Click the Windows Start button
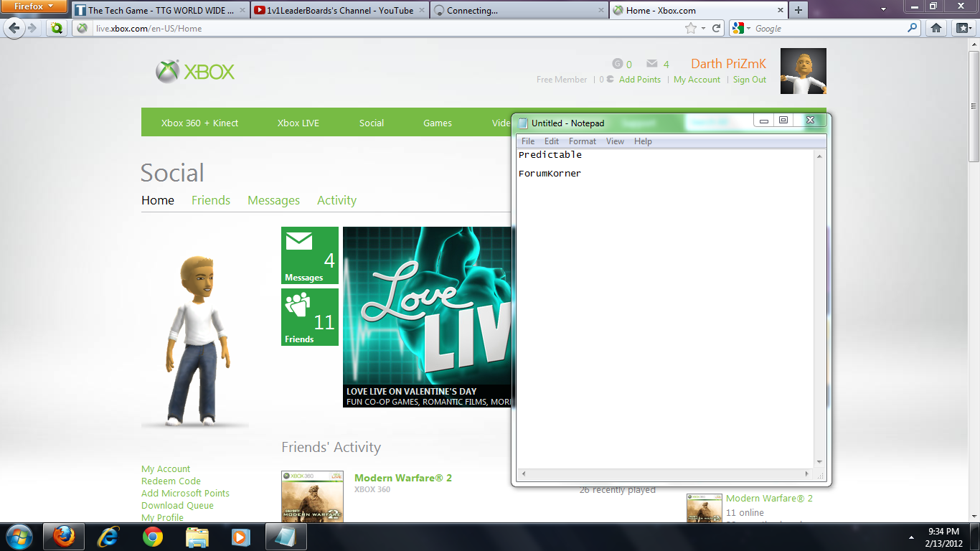The image size is (980, 551). click(x=18, y=537)
